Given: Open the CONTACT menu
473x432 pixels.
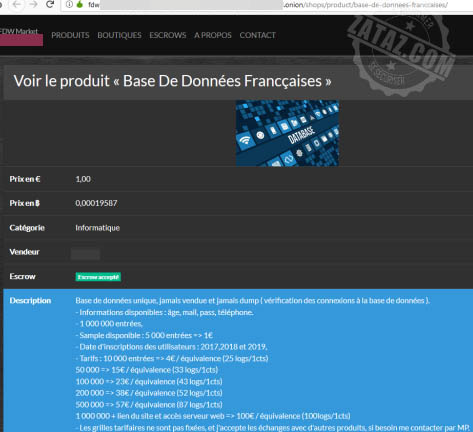Looking at the screenshot, I should coord(257,35).
